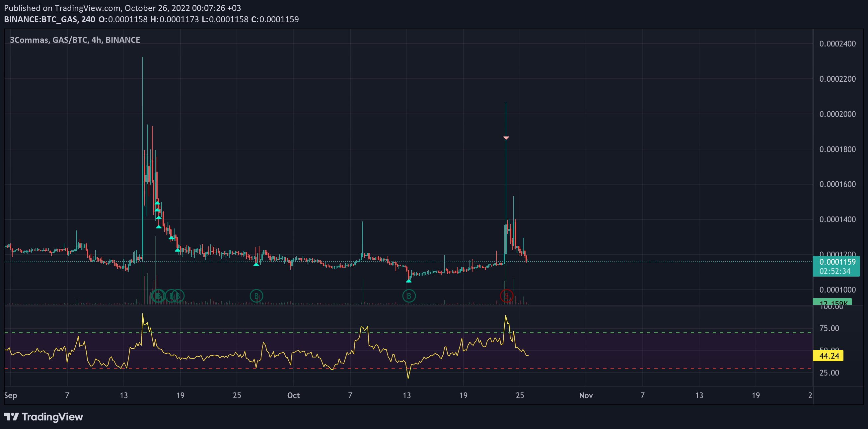Click the 0.0001600 price axis label
The width and height of the screenshot is (868, 429).
(837, 184)
